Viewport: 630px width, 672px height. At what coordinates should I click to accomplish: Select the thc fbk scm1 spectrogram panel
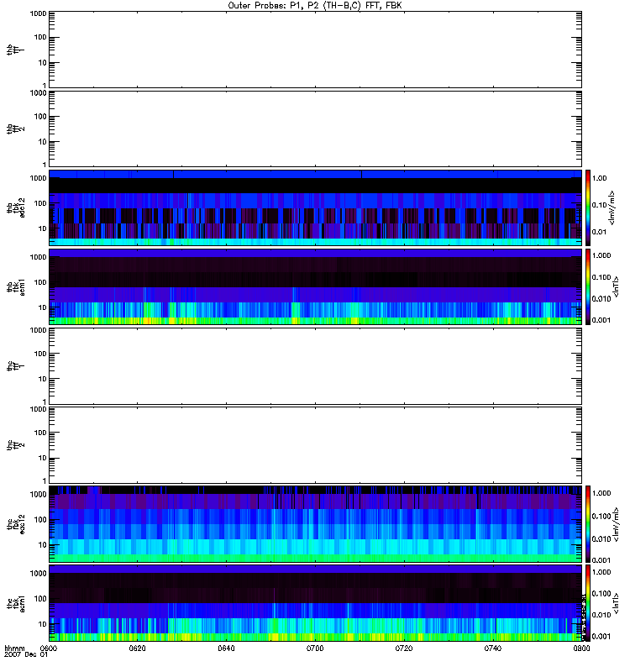click(315, 603)
